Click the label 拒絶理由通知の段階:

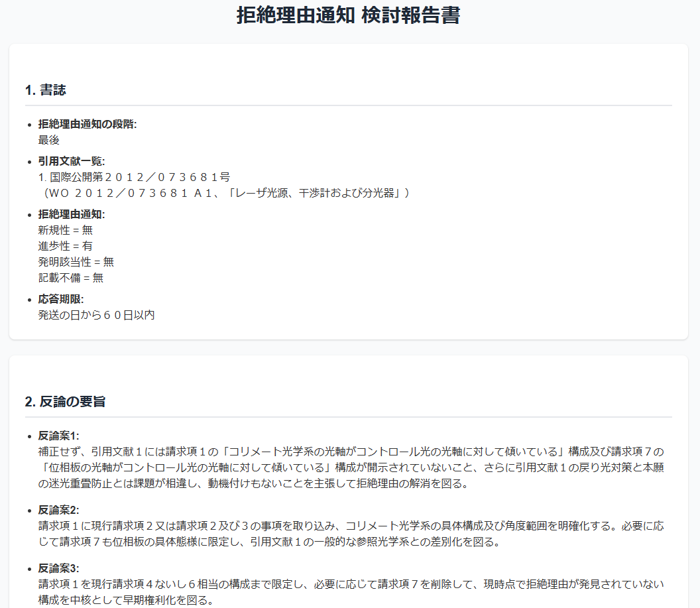click(x=87, y=124)
